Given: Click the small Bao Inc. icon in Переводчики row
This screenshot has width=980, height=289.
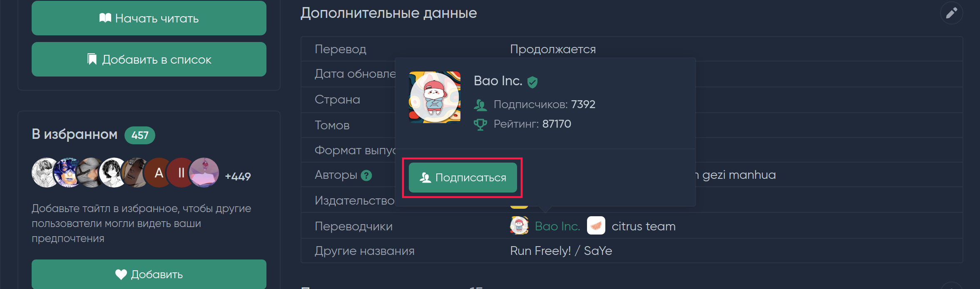Looking at the screenshot, I should tap(519, 226).
